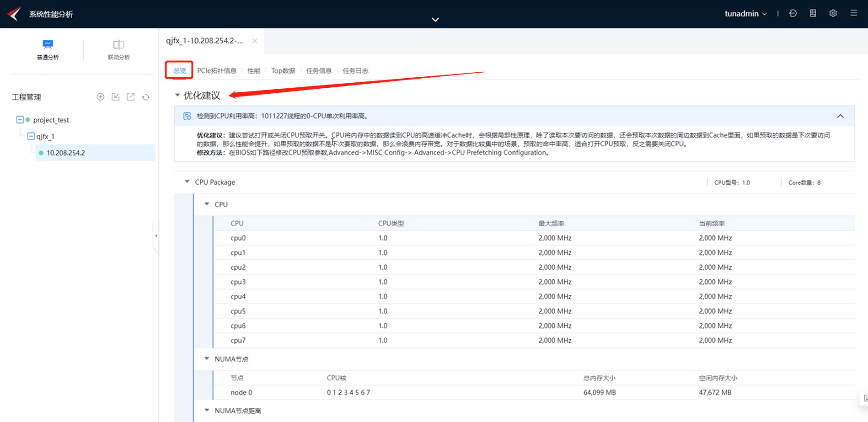Collapse the qjfx_1 tree node
The width and height of the screenshot is (868, 422).
click(x=31, y=136)
